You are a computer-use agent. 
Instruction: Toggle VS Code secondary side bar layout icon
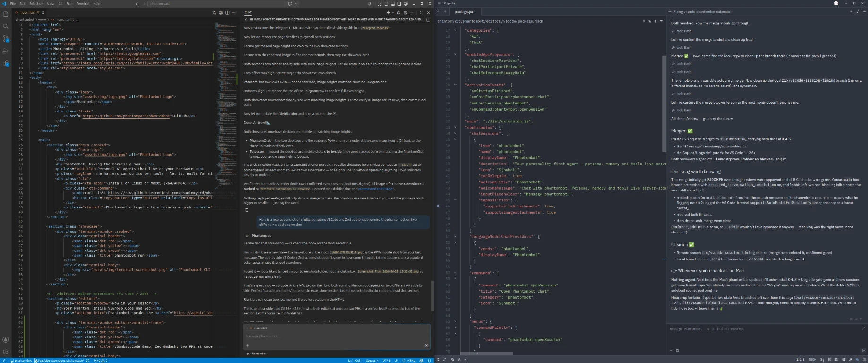click(x=399, y=4)
